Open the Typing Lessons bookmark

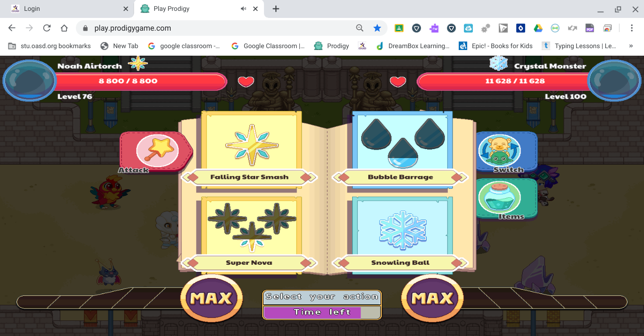(579, 46)
